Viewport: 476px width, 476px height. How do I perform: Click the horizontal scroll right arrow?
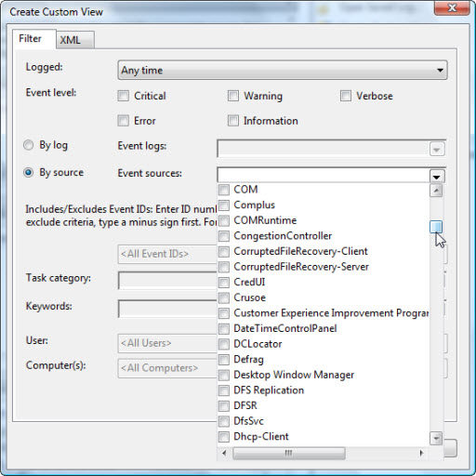tap(421, 453)
